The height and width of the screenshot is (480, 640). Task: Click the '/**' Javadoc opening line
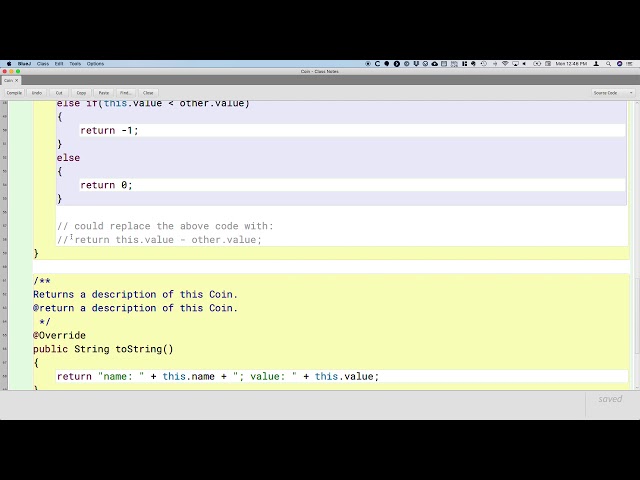coord(42,280)
